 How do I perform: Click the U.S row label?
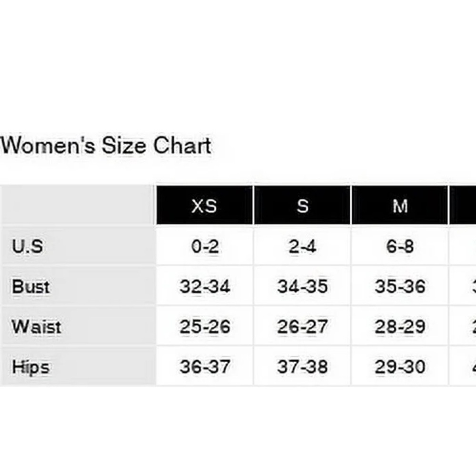point(28,247)
